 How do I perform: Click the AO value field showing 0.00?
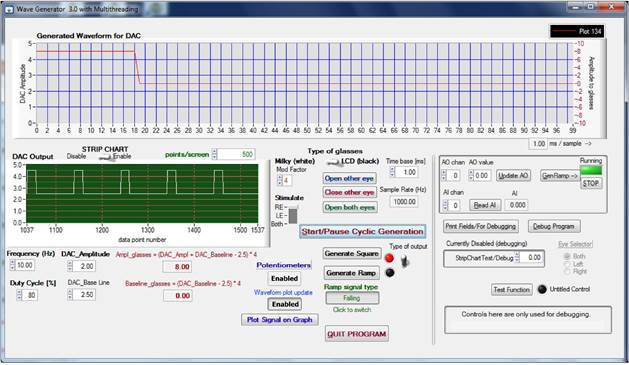click(x=482, y=176)
